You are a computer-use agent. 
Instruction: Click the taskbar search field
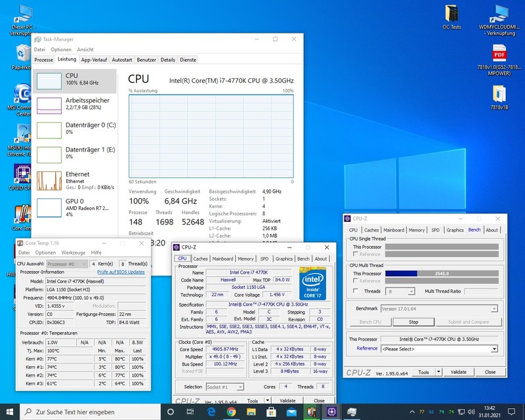(91, 411)
